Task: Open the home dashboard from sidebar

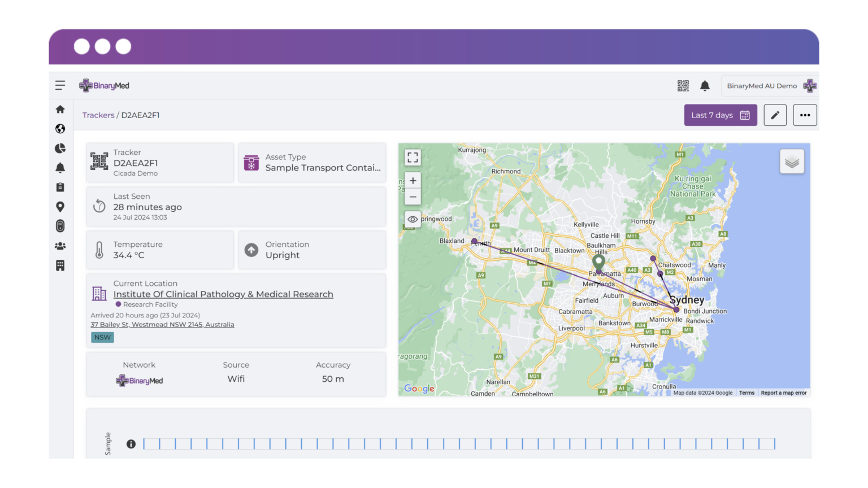Action: [60, 109]
